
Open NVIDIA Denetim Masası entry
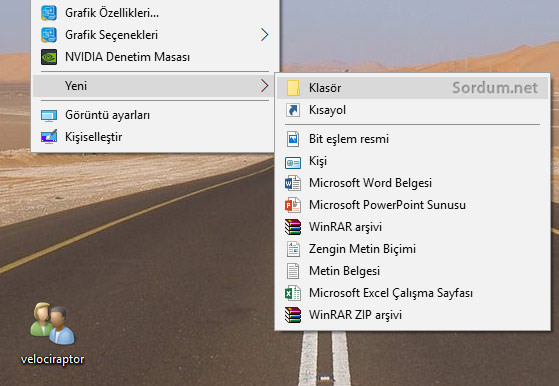point(156,57)
